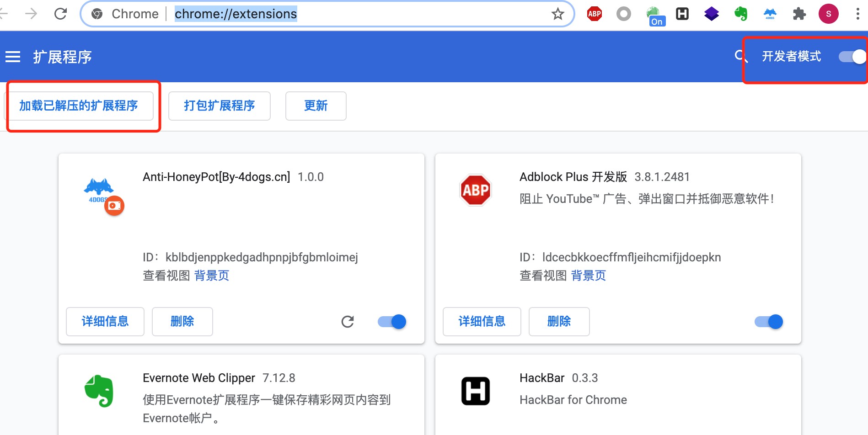
Task: Bookmark this page with the star icon
Action: click(x=557, y=14)
